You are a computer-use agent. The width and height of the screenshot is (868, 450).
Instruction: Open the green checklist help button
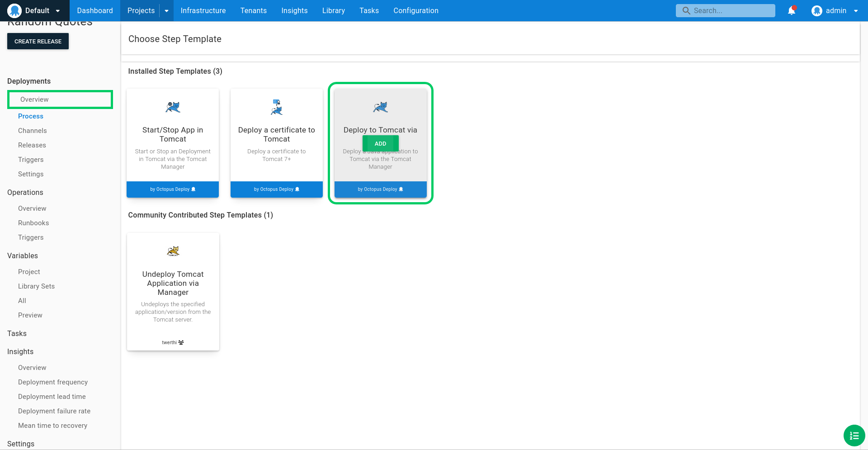tap(854, 436)
